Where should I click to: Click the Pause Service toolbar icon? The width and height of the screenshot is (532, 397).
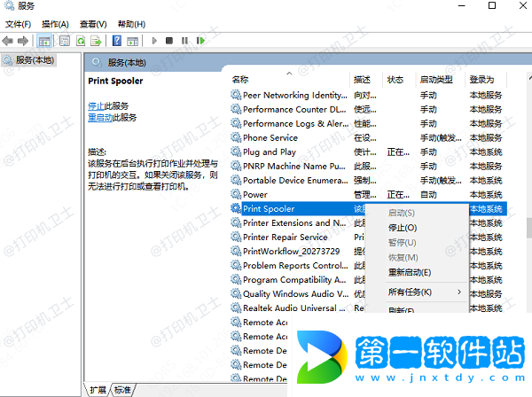[184, 41]
